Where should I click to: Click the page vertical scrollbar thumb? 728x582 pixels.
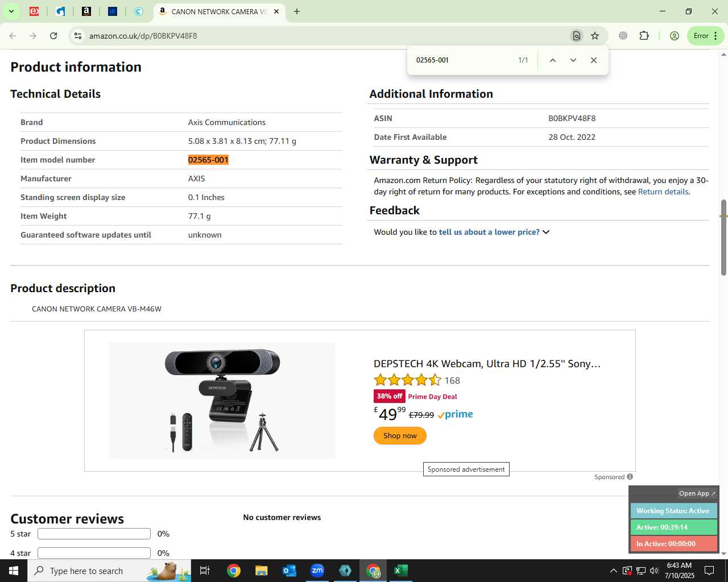pyautogui.click(x=723, y=238)
